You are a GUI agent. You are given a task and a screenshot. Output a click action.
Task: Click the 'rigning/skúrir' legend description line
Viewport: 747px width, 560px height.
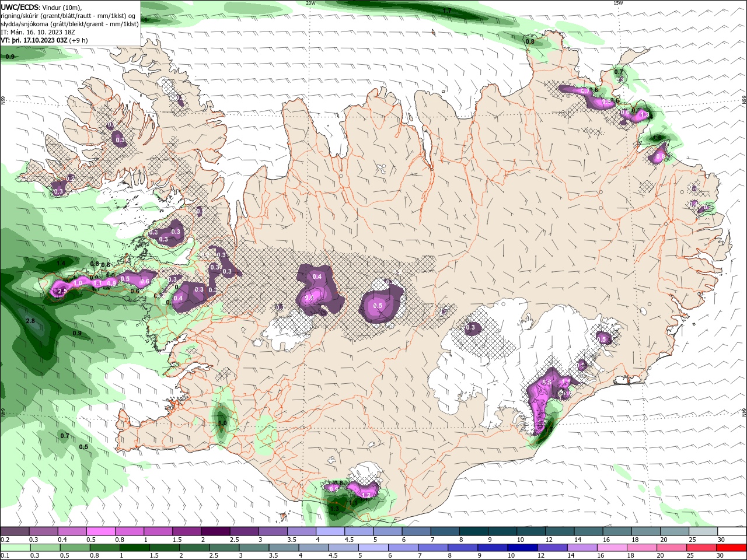click(x=68, y=16)
